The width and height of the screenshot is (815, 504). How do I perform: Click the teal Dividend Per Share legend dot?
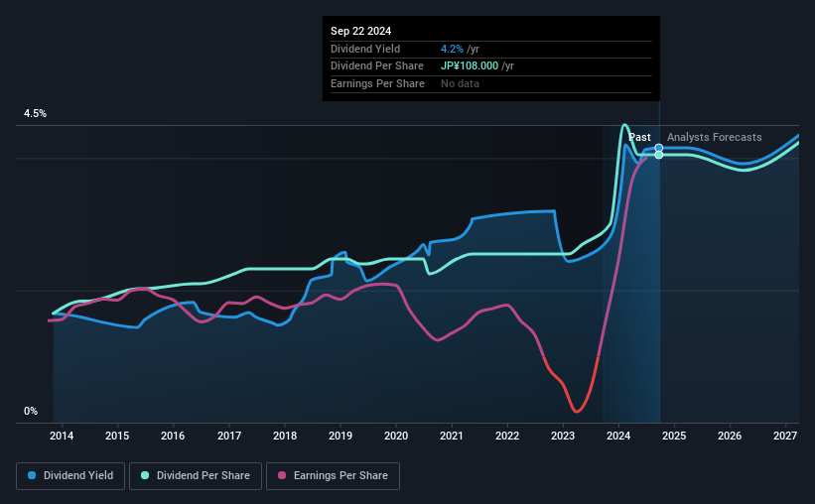[x=145, y=475]
